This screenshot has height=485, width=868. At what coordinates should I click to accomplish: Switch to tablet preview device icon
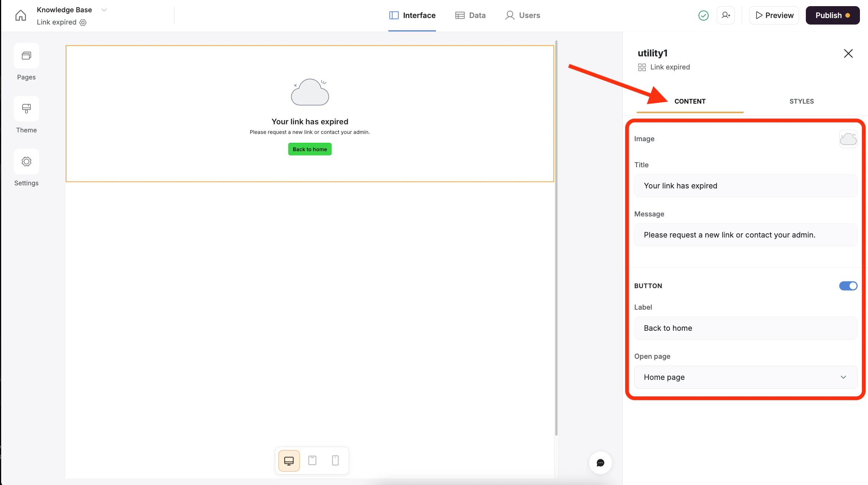click(312, 460)
